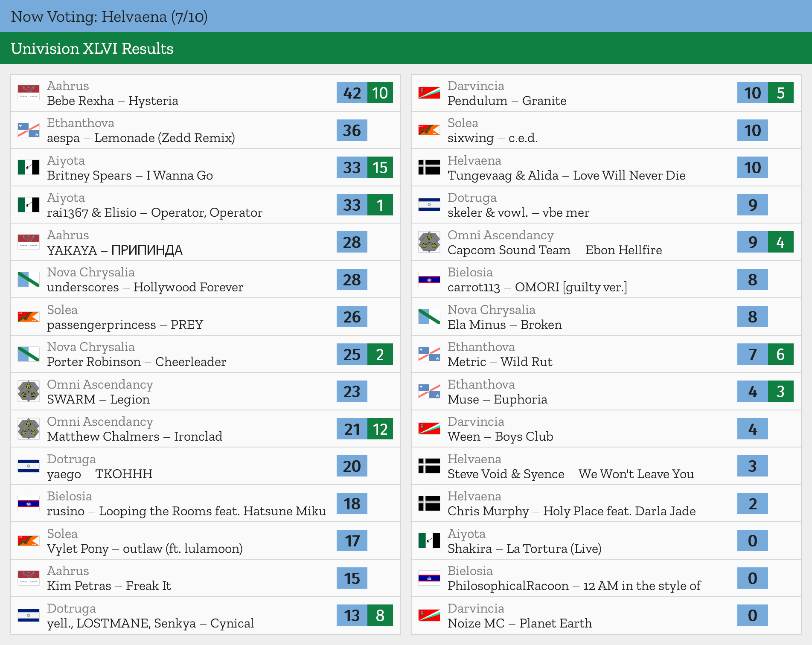Click the Darvincia flag by Noize MC – Planet Earth
This screenshot has width=812, height=645.
pyautogui.click(x=429, y=616)
